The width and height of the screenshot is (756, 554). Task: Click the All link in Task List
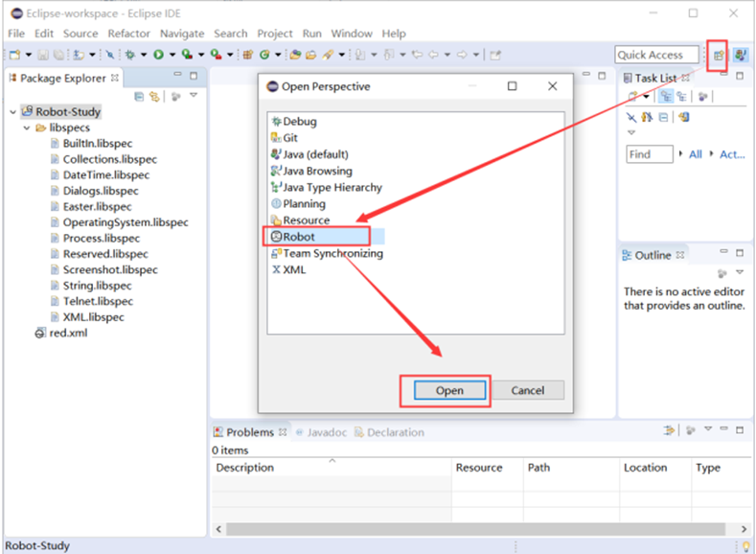pyautogui.click(x=696, y=154)
